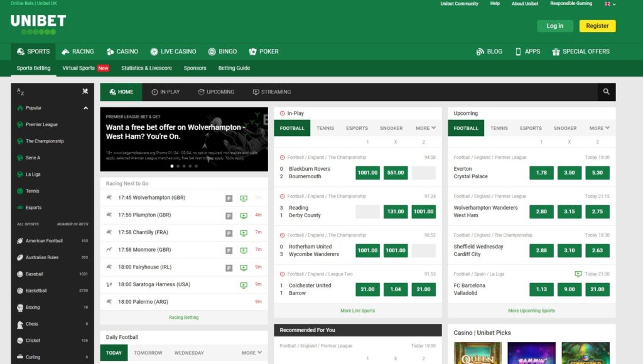Open the Racing Betting link

[x=184, y=318]
